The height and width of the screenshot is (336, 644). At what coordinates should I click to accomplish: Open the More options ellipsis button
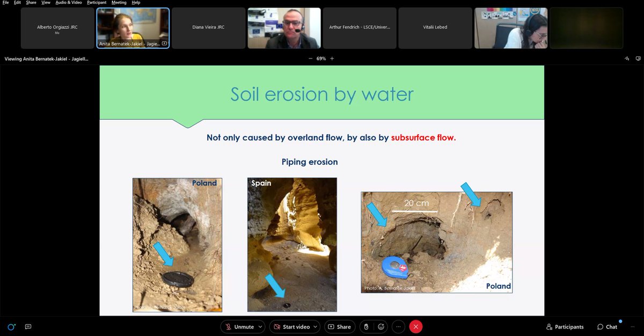[x=398, y=327]
